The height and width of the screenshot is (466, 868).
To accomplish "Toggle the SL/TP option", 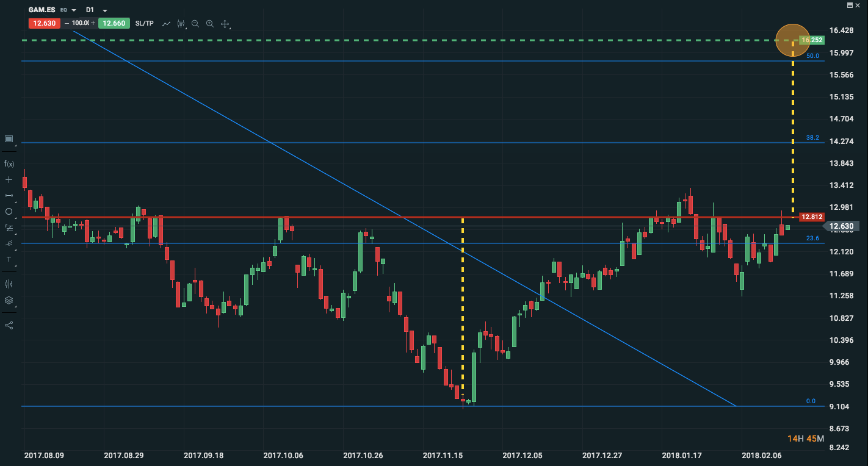I will (x=144, y=24).
